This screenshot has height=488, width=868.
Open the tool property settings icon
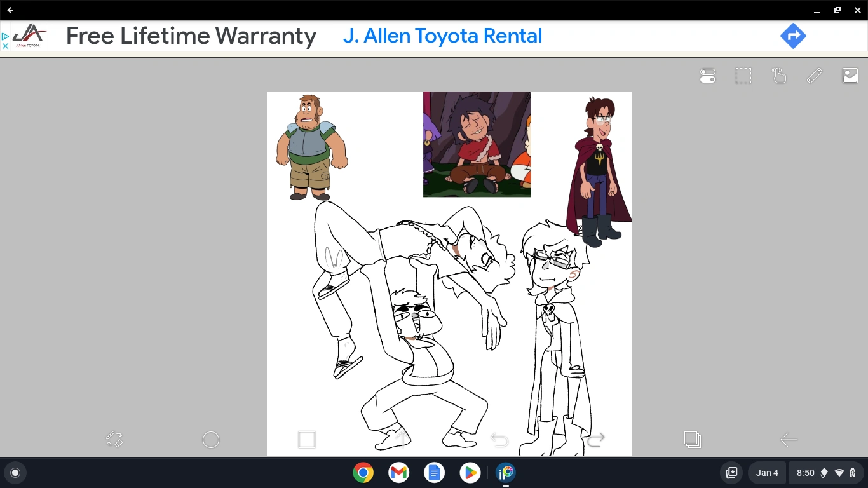(707, 75)
